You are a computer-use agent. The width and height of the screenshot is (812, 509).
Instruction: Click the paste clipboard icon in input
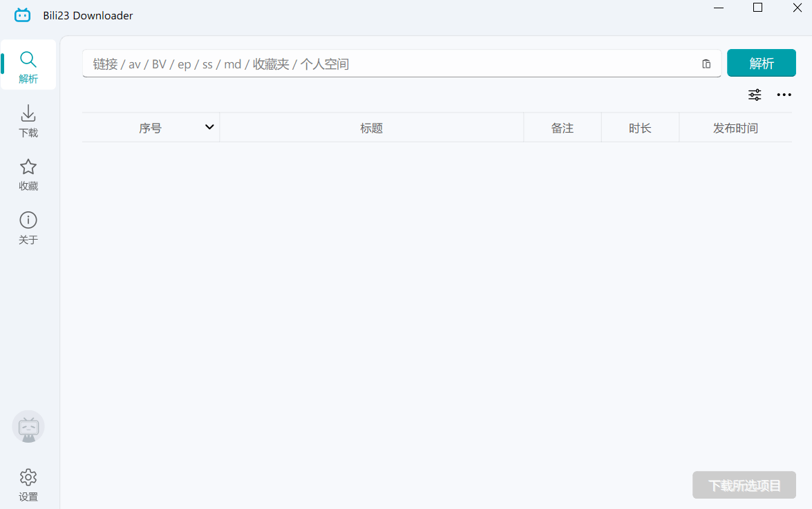(706, 64)
